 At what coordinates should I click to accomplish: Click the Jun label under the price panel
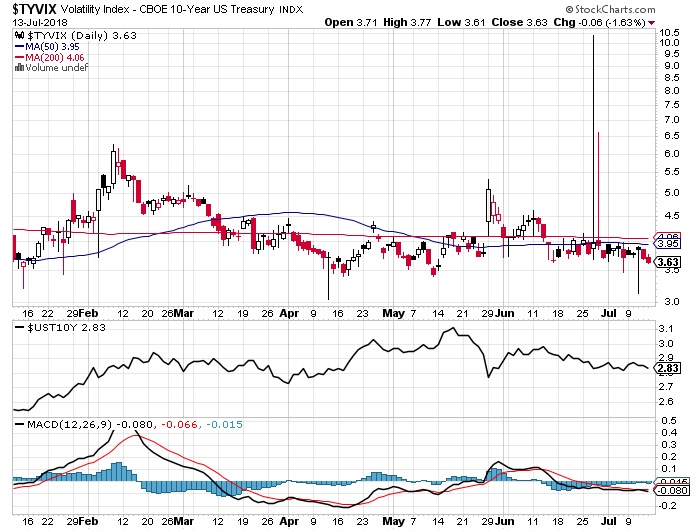pyautogui.click(x=505, y=313)
